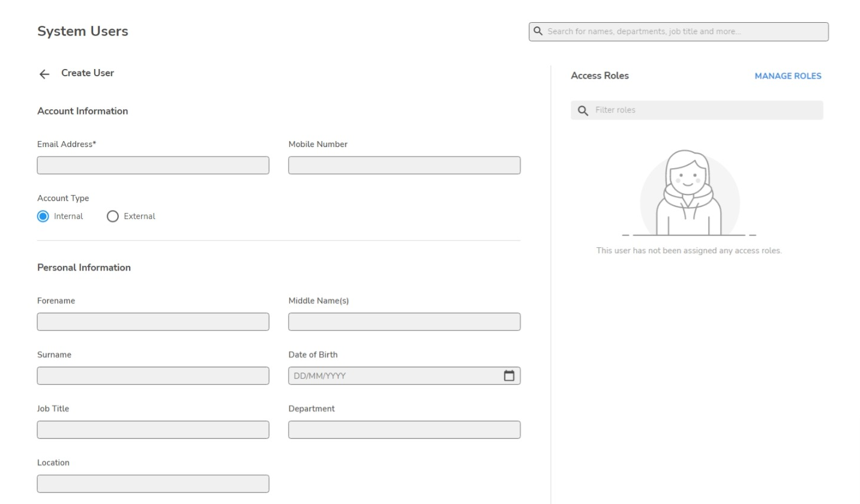Click the back arrow beside Create User
This screenshot has height=504, width=860.
click(x=44, y=74)
